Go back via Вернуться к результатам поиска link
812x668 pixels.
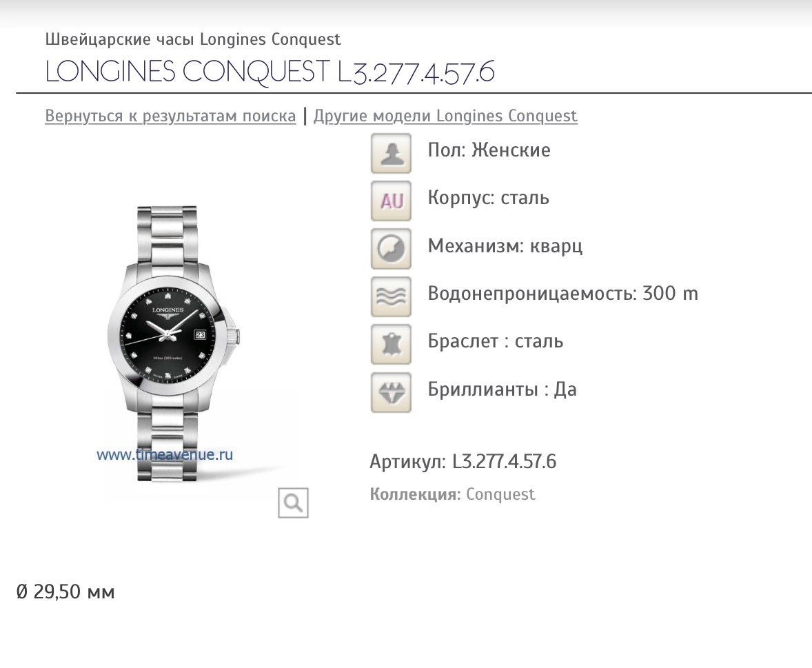click(170, 116)
